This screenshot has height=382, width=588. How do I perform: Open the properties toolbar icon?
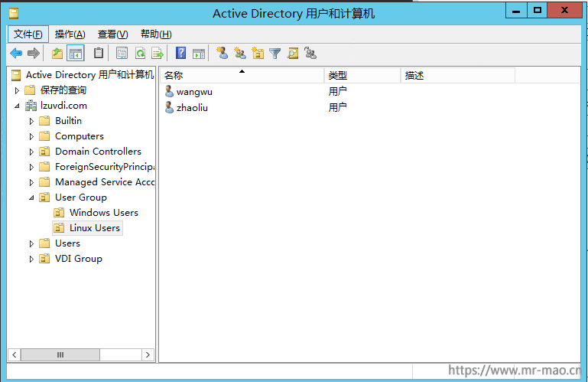tap(122, 54)
